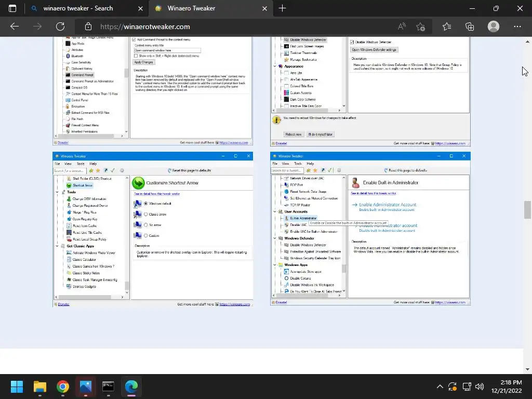Open the Customize Shortcut Arrow screenshot
The width and height of the screenshot is (532, 399).
pos(153,229)
